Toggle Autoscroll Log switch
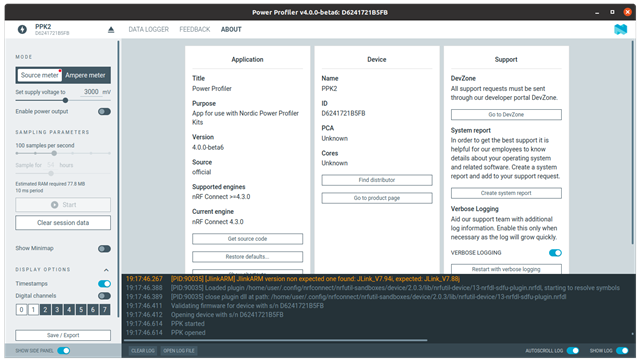Screen dimensions: 640x362 click(x=573, y=351)
